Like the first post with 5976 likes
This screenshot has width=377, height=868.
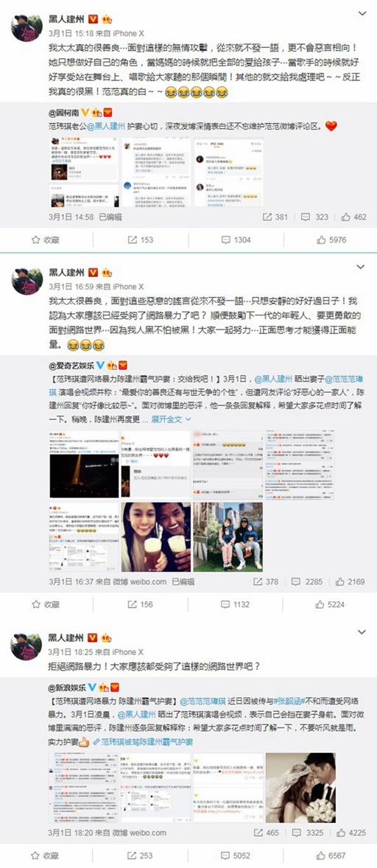click(x=331, y=239)
